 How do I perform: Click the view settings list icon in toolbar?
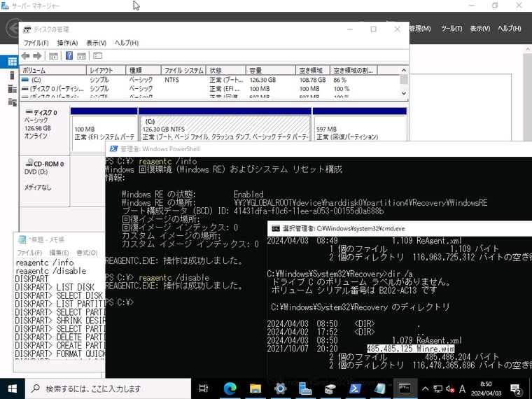pyautogui.click(x=98, y=55)
